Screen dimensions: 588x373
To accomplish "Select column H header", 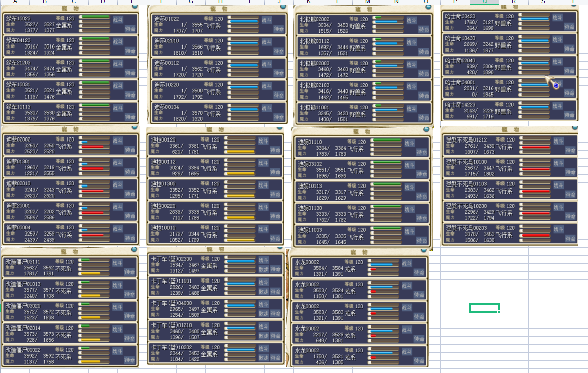I will [220, 2].
